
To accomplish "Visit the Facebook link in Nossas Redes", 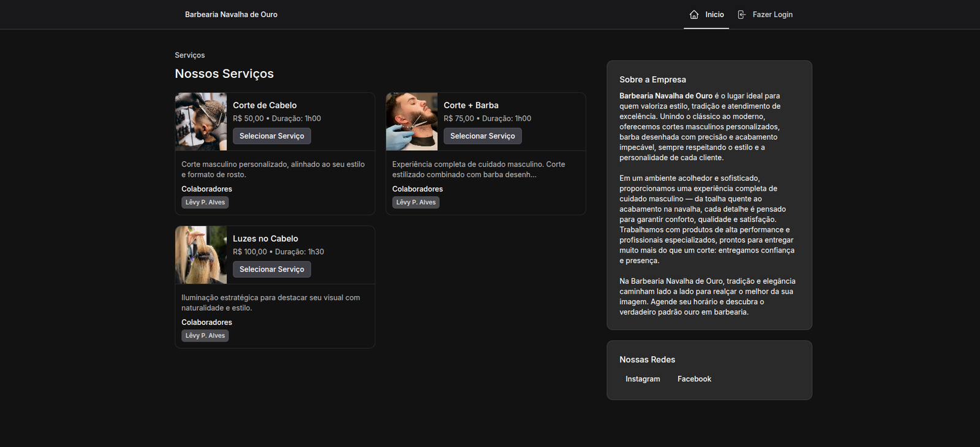I will (x=694, y=379).
